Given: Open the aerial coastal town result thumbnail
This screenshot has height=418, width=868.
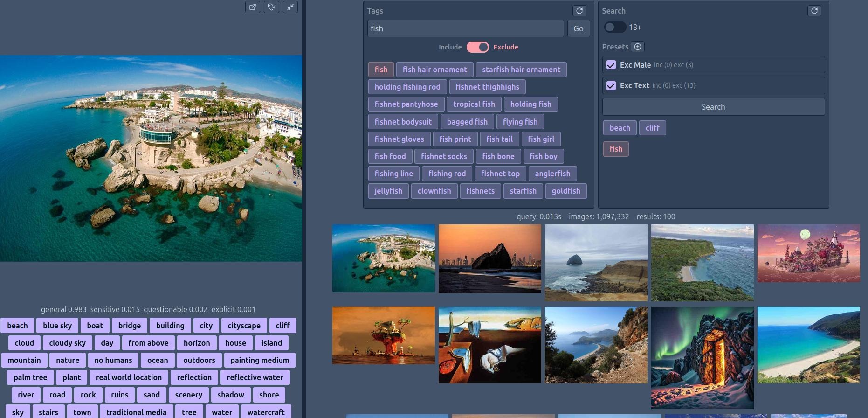Looking at the screenshot, I should [x=384, y=258].
